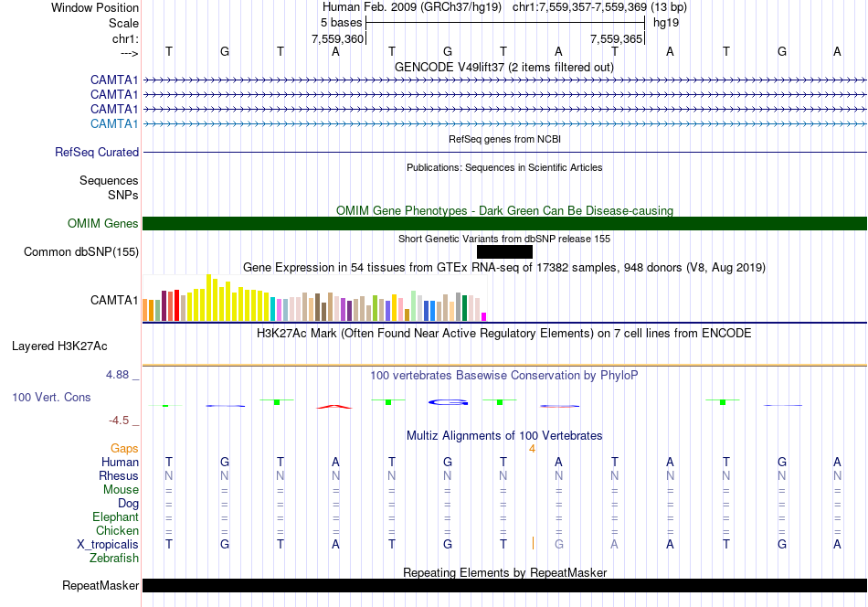The width and height of the screenshot is (868, 607).
Task: Open GTEx Gene Expression in 54 tissues title
Action: (x=504, y=268)
